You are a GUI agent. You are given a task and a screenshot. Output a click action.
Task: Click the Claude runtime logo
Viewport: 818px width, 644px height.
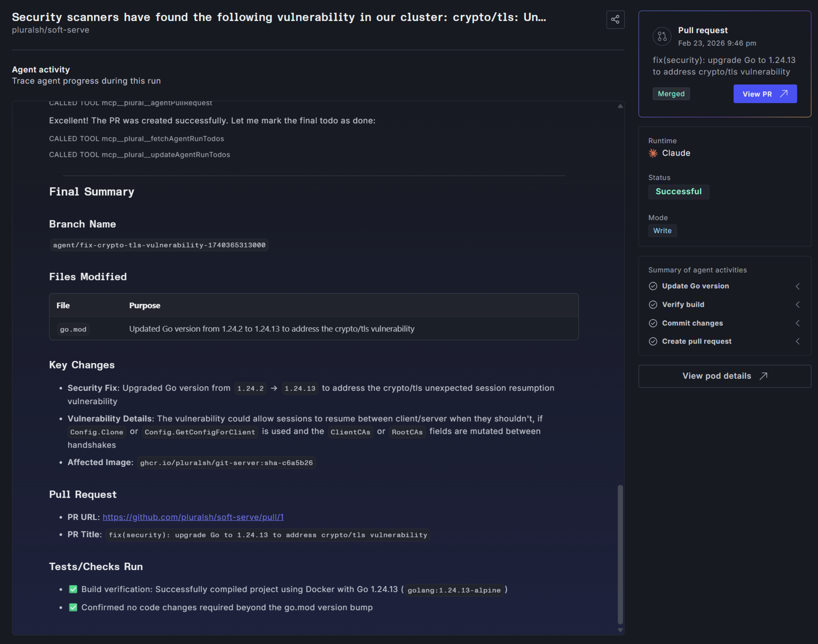653,153
